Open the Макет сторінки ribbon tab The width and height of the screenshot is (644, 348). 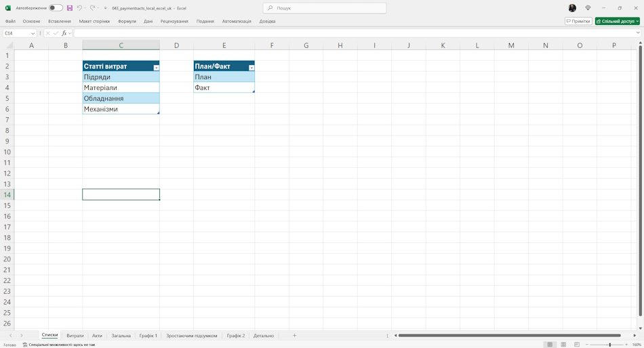pos(94,21)
